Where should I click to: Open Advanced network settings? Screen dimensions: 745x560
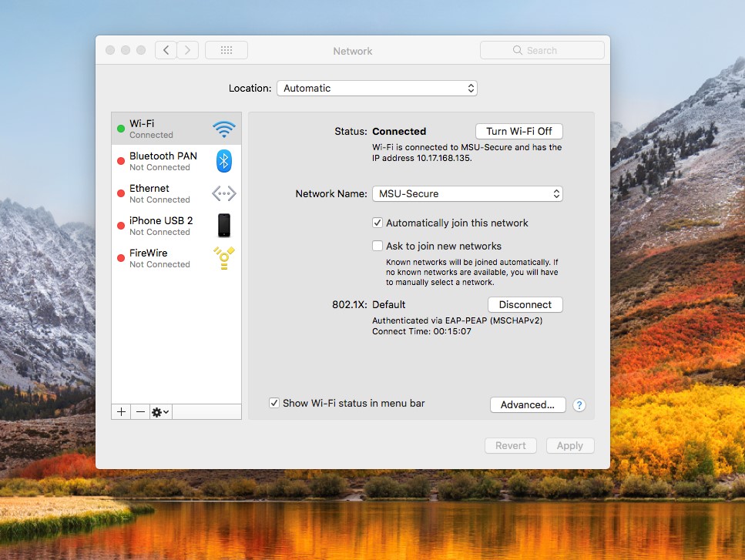click(528, 404)
